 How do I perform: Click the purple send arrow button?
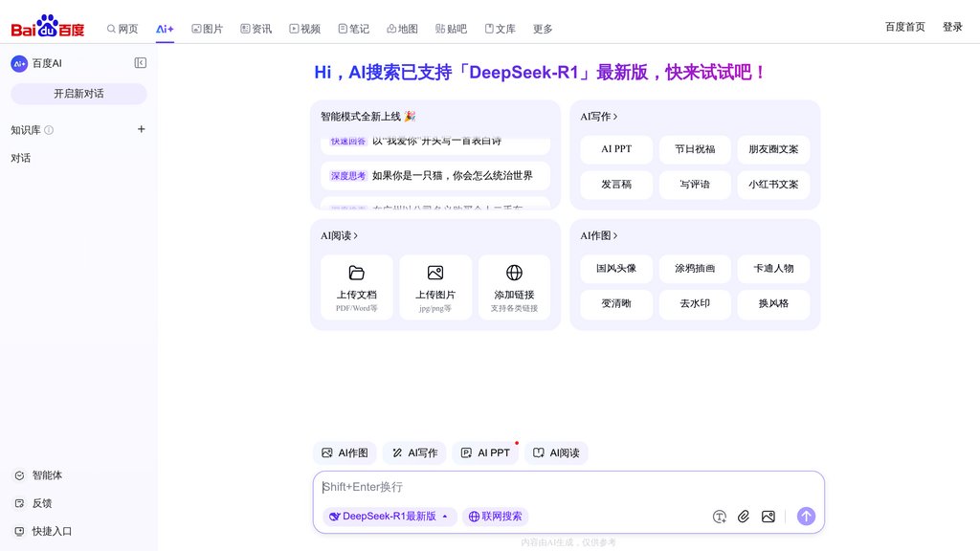tap(806, 516)
